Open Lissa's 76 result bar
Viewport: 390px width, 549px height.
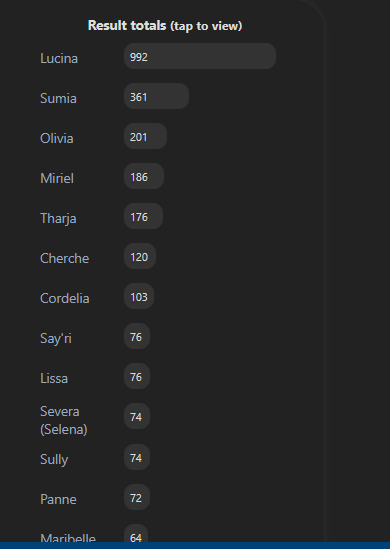[137, 376]
